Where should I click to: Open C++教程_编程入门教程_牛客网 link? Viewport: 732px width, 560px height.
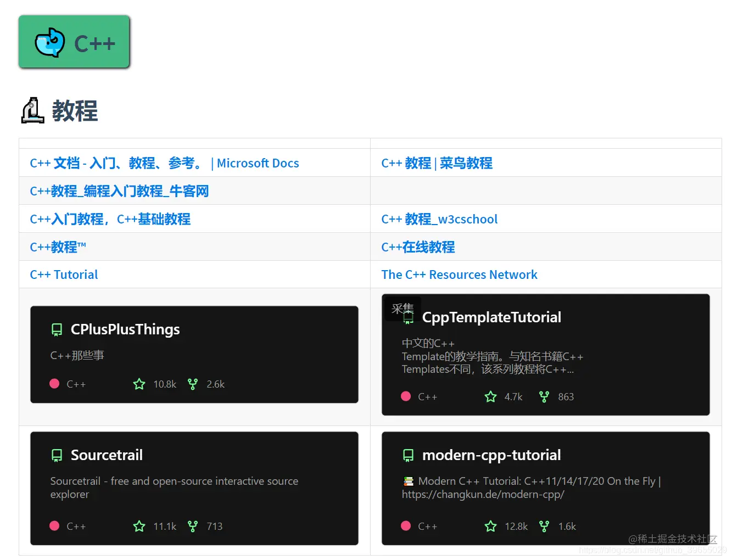(x=119, y=191)
